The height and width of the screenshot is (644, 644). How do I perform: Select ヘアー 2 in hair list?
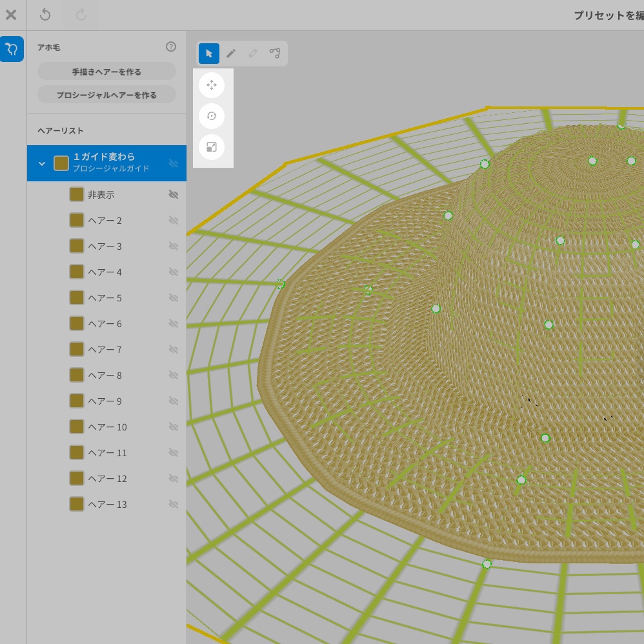(106, 221)
